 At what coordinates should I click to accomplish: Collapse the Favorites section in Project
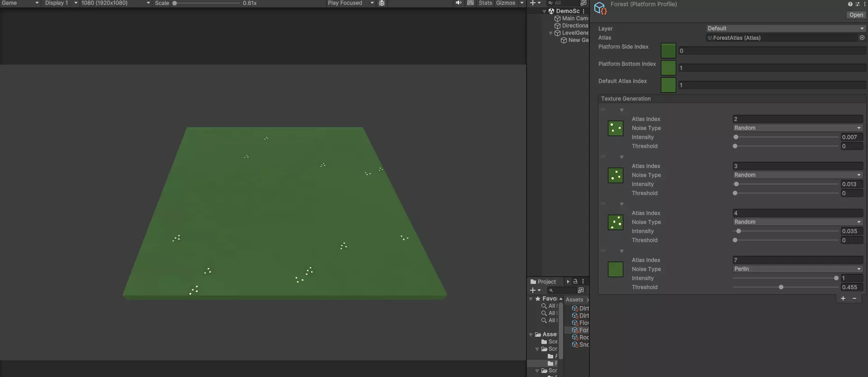tap(531, 299)
